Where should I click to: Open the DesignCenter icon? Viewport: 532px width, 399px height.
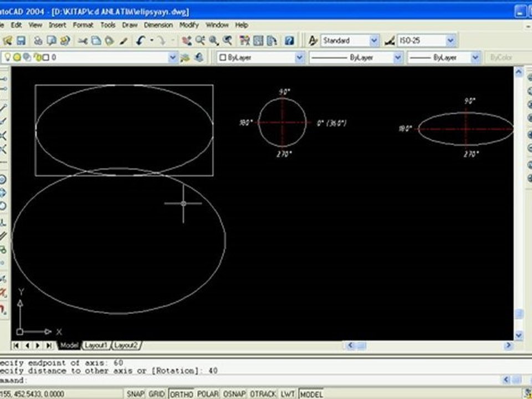pyautogui.click(x=258, y=40)
